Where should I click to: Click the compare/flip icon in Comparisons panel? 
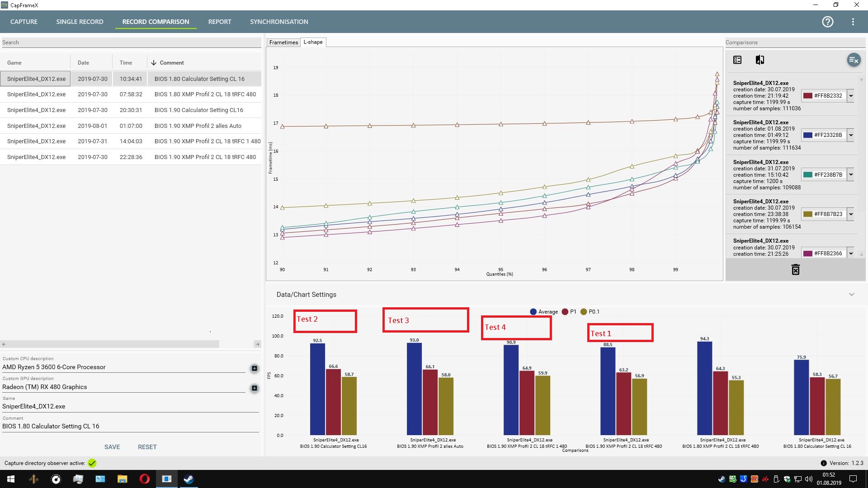[x=759, y=60]
